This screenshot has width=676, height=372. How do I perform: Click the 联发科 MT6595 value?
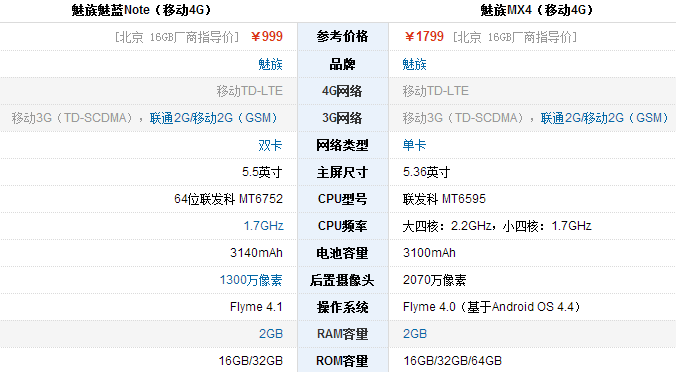[x=444, y=199]
